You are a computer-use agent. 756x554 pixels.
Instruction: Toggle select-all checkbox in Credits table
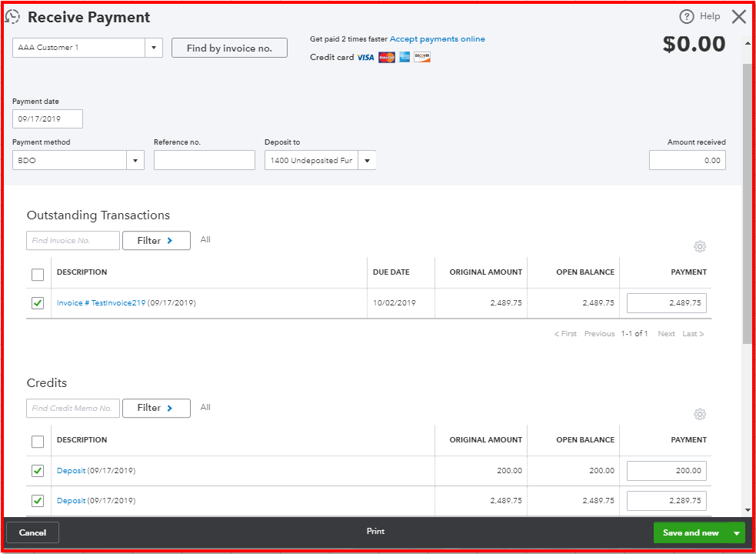tap(38, 442)
